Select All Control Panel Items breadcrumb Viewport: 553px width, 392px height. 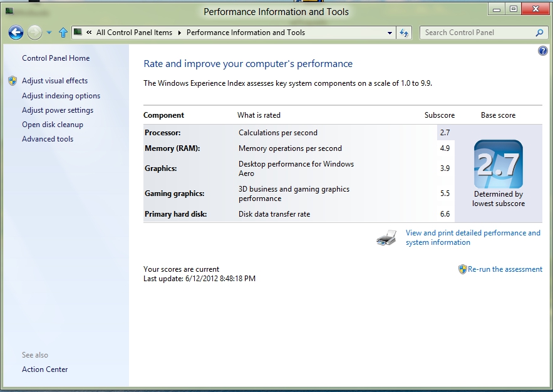[x=135, y=33]
